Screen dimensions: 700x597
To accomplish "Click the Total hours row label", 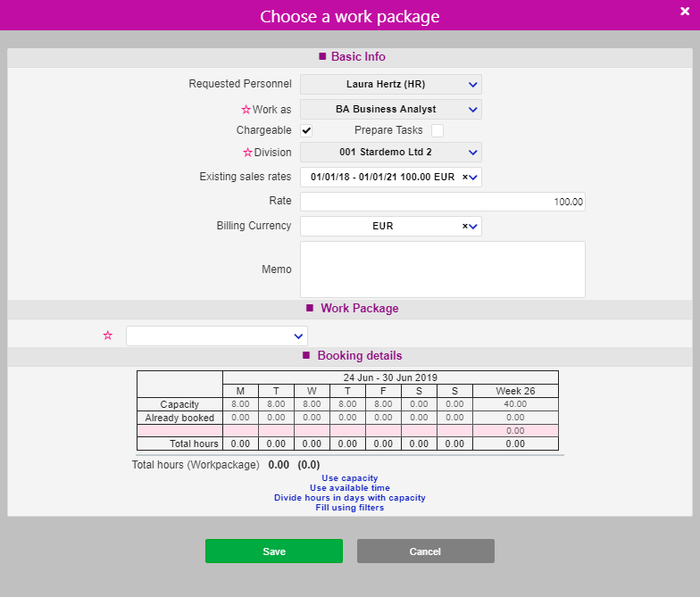I will (194, 444).
